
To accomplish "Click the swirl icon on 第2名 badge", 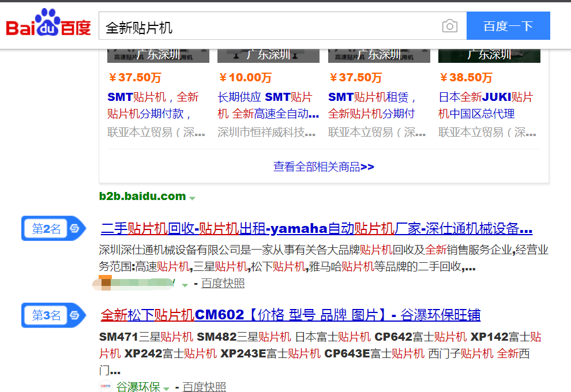I will [74, 229].
